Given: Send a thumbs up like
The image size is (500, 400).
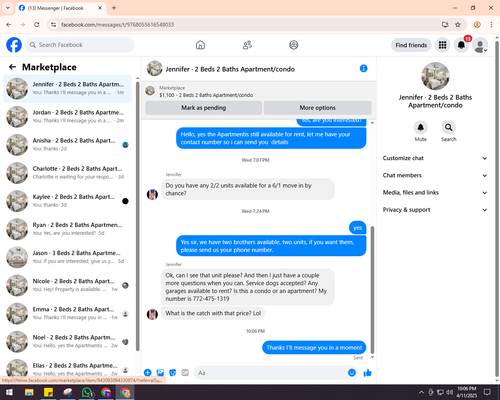Looking at the screenshot, I should click(367, 373).
